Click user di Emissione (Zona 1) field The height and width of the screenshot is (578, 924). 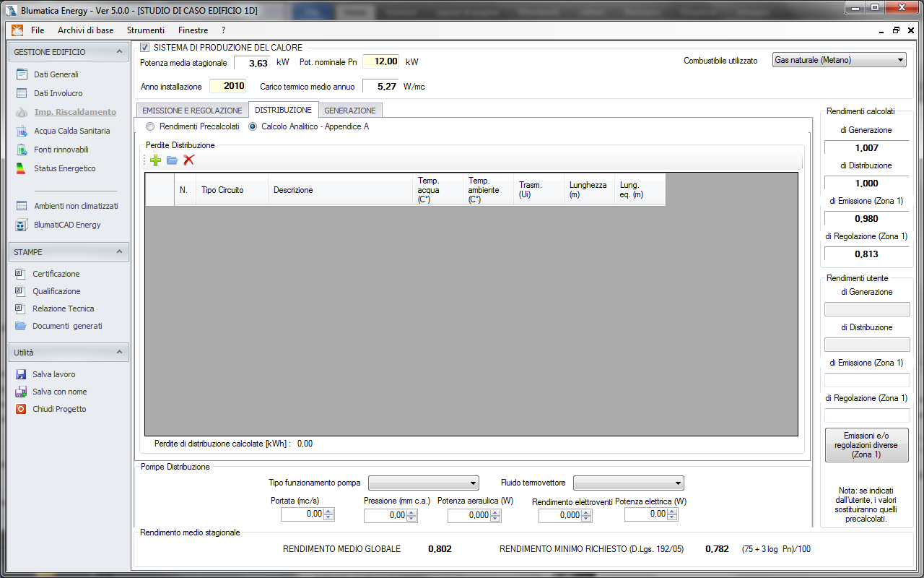pyautogui.click(x=867, y=380)
